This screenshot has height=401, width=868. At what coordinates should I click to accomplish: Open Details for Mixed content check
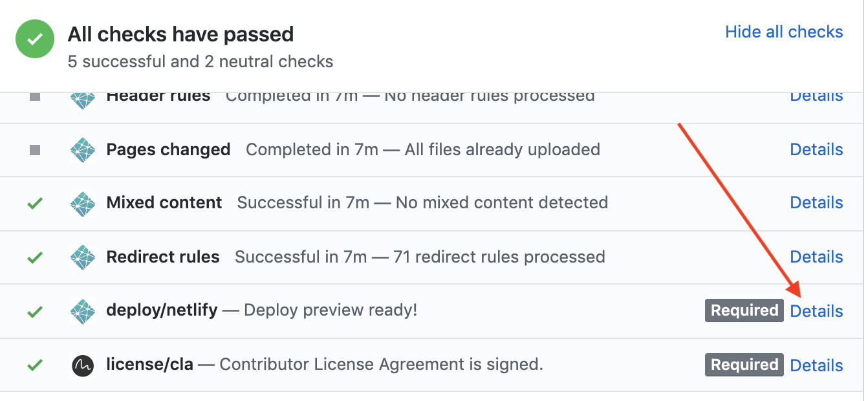click(816, 202)
